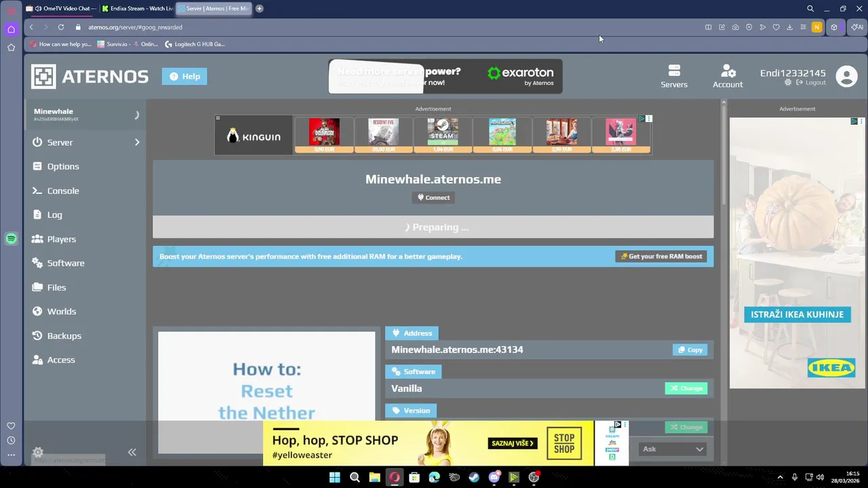868x488 pixels.
Task: Open the Opera AI button
Action: (x=857, y=27)
